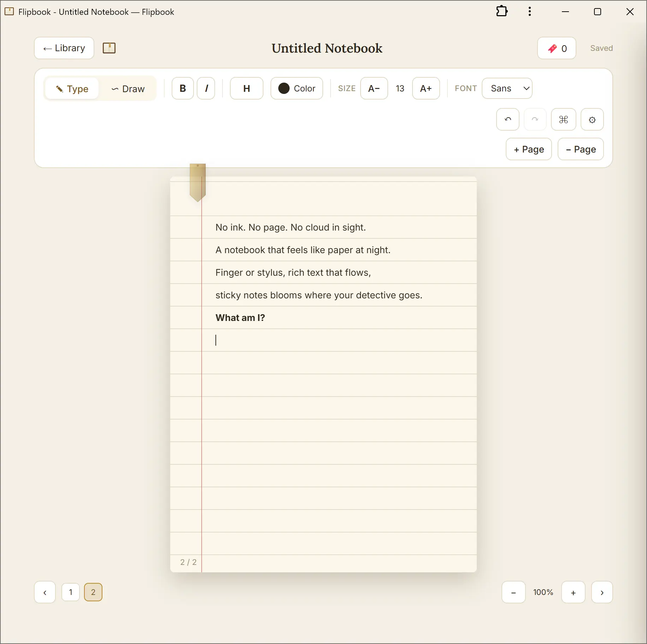Click the bold text What am I?
Viewport: 647px width, 644px height.
click(240, 318)
